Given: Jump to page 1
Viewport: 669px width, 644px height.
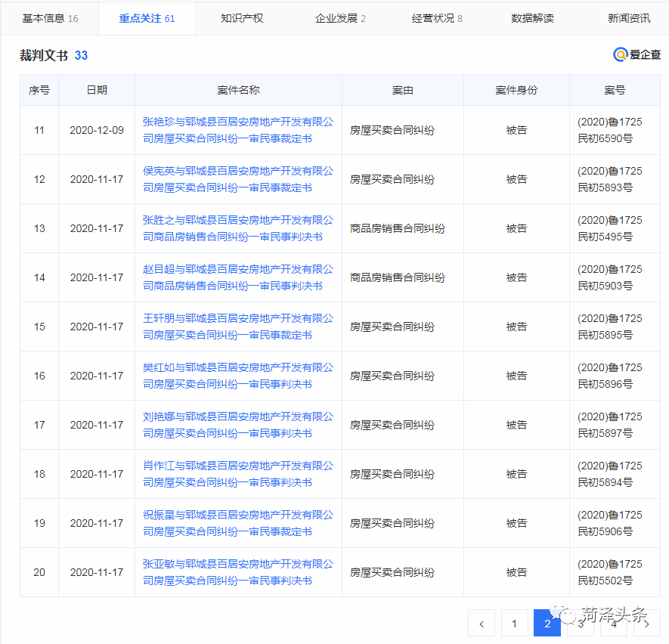Looking at the screenshot, I should coord(514,624).
